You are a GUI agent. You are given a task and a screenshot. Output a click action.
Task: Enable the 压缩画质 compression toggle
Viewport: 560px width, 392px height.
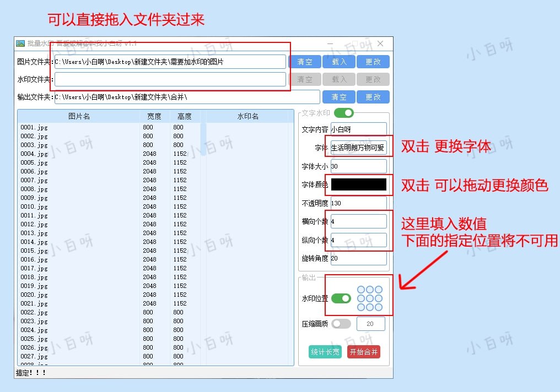click(342, 324)
